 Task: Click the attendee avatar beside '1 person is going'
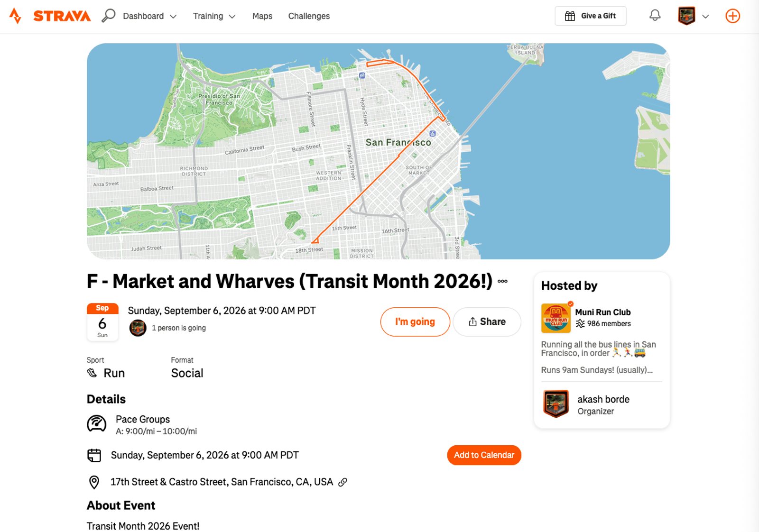coord(138,328)
